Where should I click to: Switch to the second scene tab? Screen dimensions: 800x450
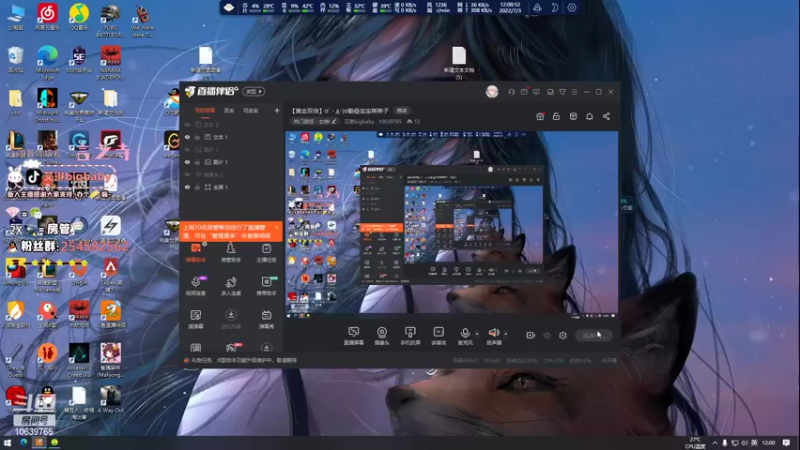tap(229, 111)
